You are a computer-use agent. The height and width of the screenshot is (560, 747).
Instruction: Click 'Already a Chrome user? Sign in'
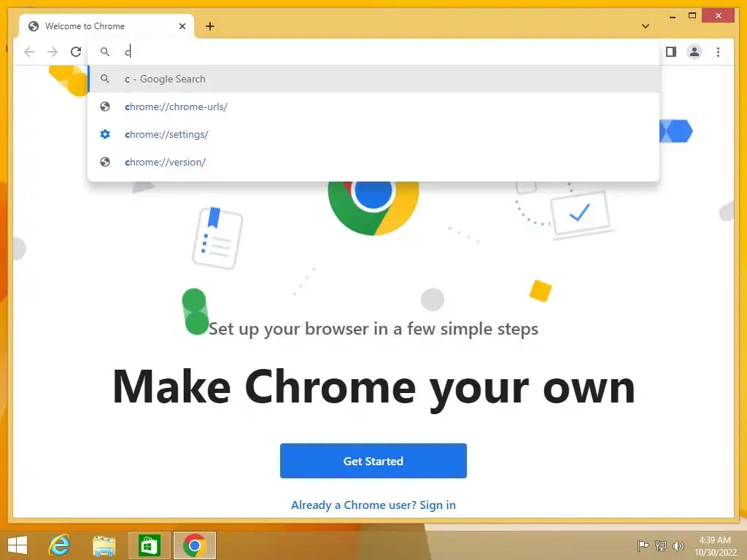373,505
